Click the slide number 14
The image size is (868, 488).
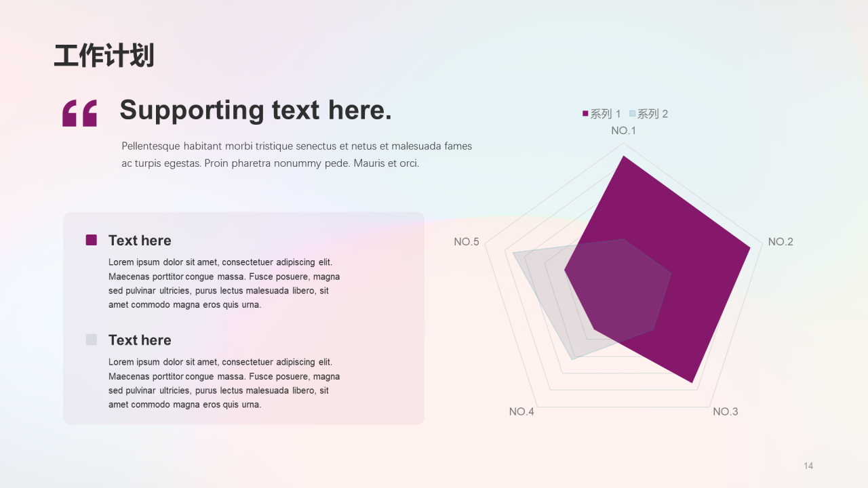coord(808,466)
